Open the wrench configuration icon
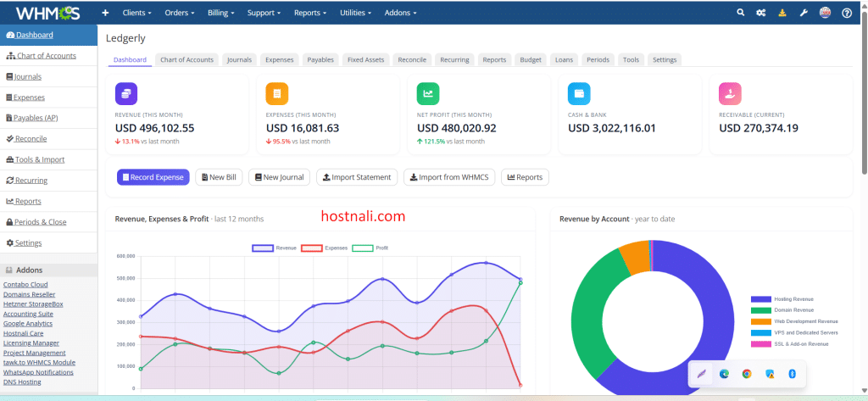 (804, 13)
